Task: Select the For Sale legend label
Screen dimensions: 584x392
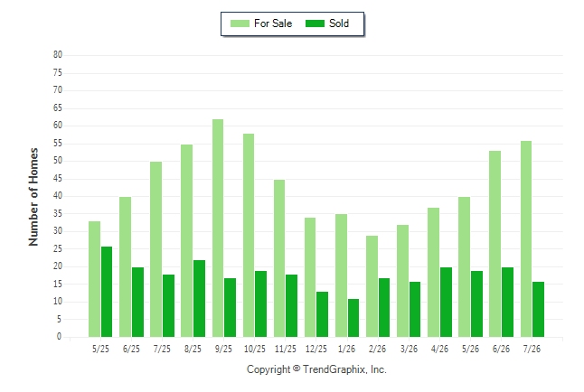Action: coord(273,23)
